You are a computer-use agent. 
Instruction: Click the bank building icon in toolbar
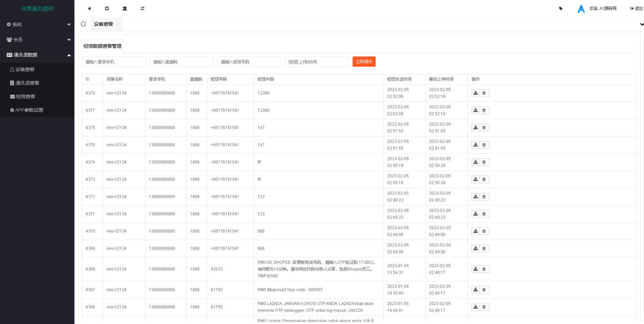[x=125, y=8]
